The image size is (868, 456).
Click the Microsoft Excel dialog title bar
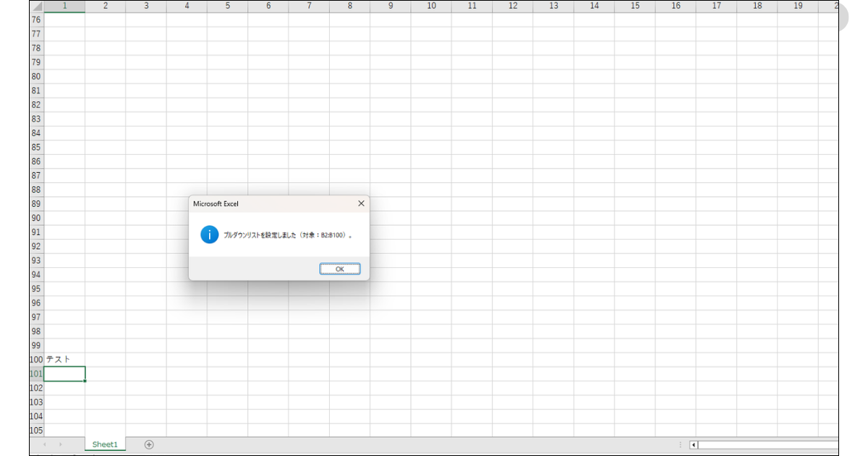[x=268, y=204]
